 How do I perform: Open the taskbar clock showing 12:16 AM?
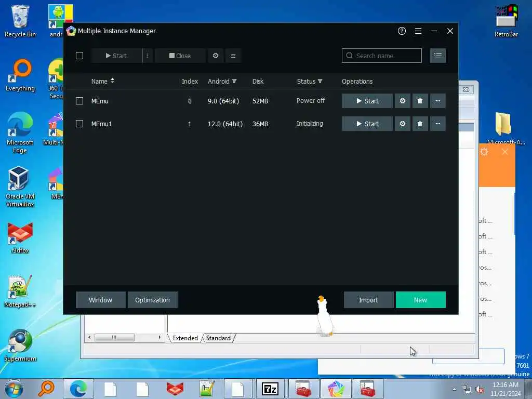point(505,389)
